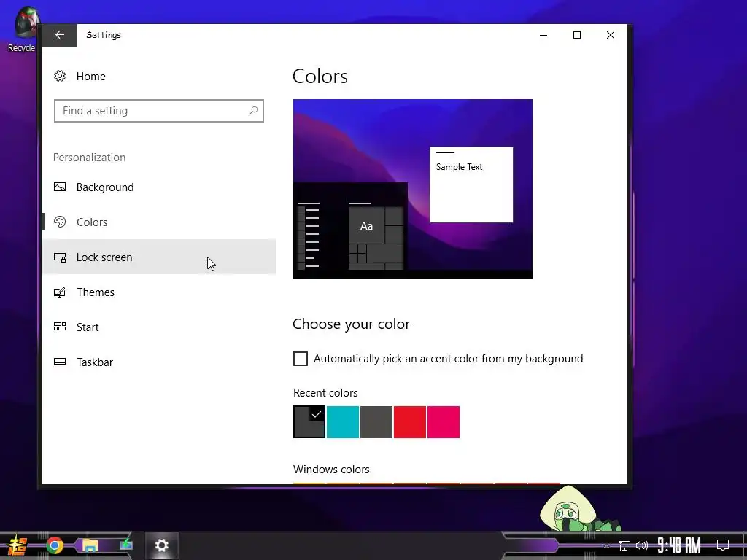Screen dimensions: 747x560
Task: Click the Colors palette icon
Action: pos(60,222)
